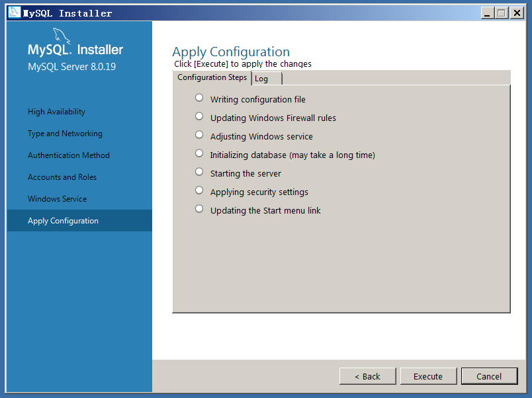Click the MySQL dolphin logo in sidebar
The width and height of the screenshot is (532, 398).
62,36
